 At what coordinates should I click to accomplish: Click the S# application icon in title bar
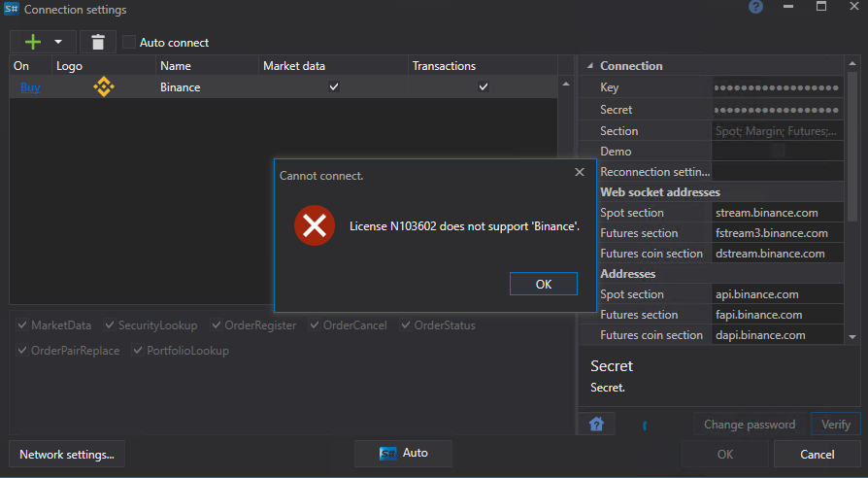point(11,9)
